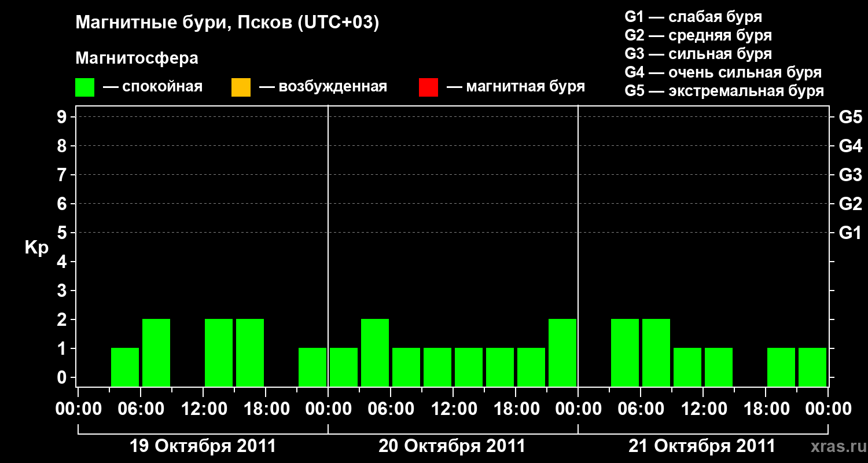Click the 21 October 18:00–21:00 Kp 1 bar
This screenshot has height=463, width=868.
pyautogui.click(x=781, y=367)
